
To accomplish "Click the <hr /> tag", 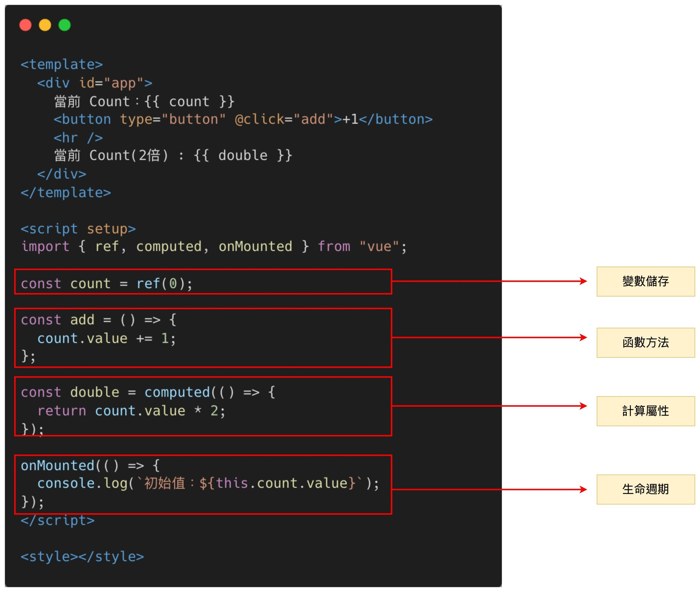I will [x=78, y=138].
